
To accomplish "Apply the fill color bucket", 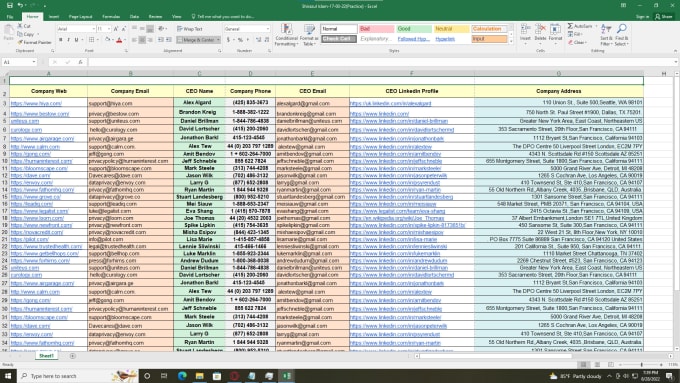I will point(107,40).
